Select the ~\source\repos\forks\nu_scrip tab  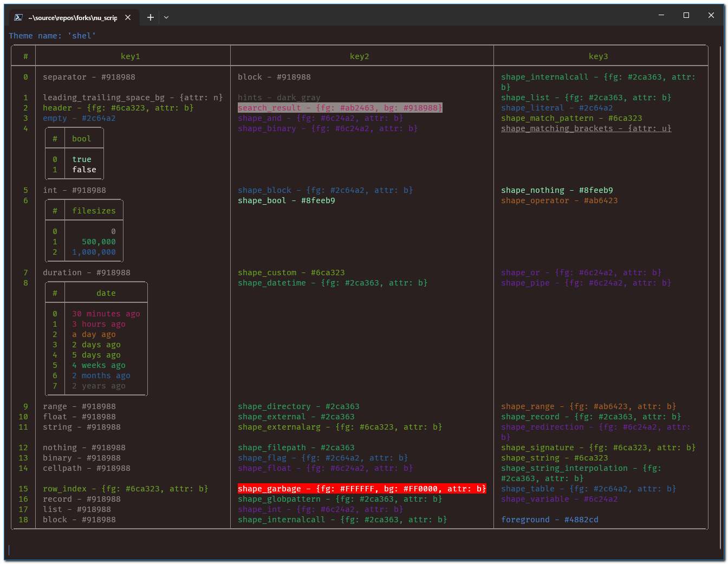click(73, 17)
